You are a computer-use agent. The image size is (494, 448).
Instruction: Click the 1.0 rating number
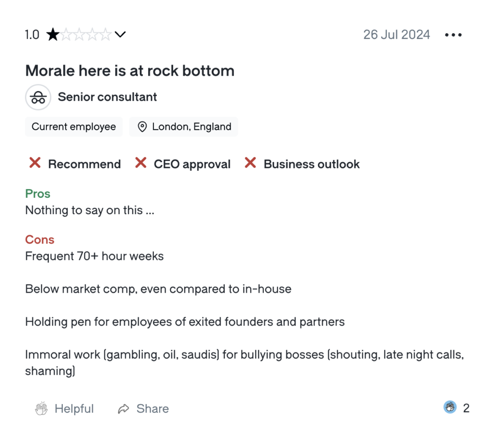tap(32, 35)
